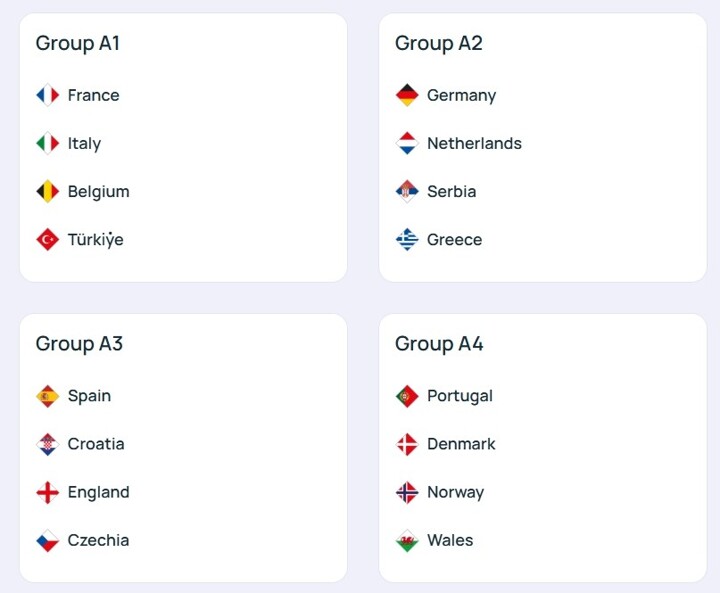The image size is (720, 593).
Task: Select the Belgium flag icon
Action: (x=47, y=192)
